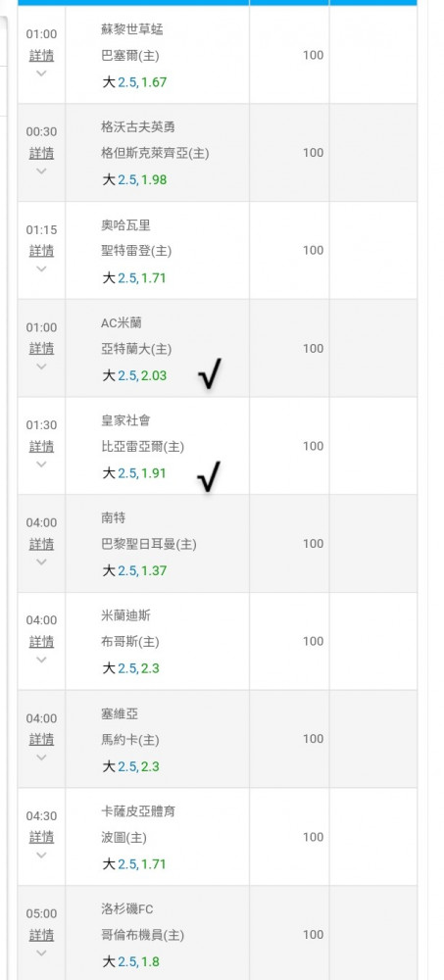Expand chevron under 01:00 亞特蘭大 row
This screenshot has height=980, width=444.
click(x=41, y=367)
